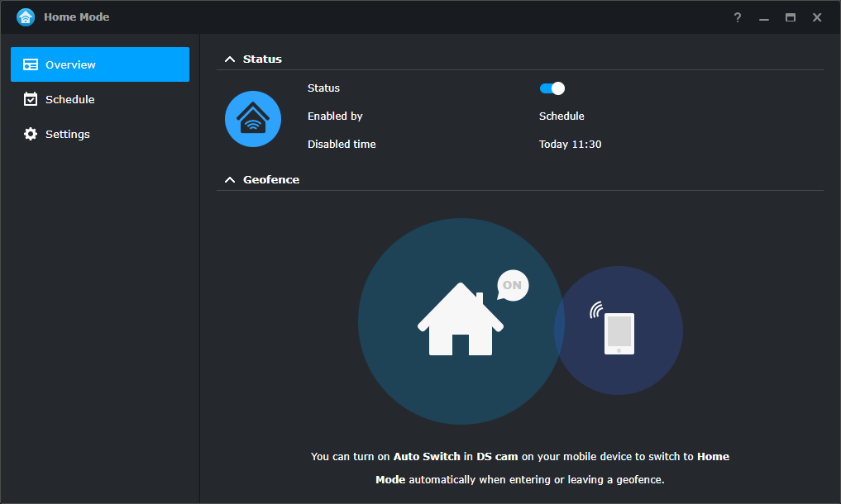Click the Schedule calendar icon

(x=31, y=99)
